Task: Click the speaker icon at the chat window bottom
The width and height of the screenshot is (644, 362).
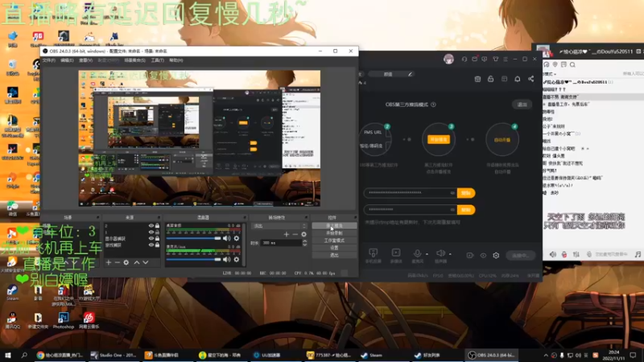Action: (x=553, y=254)
